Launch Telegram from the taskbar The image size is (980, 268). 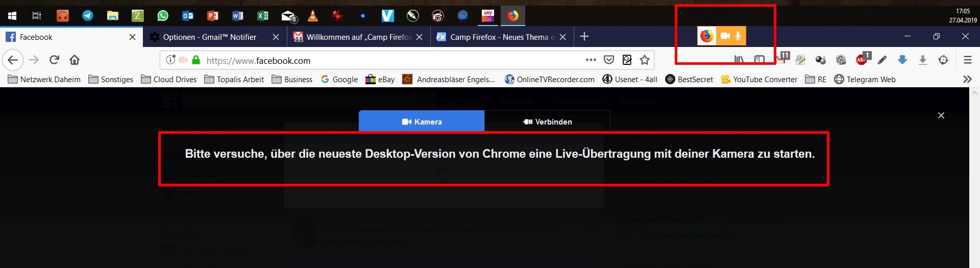point(88,16)
